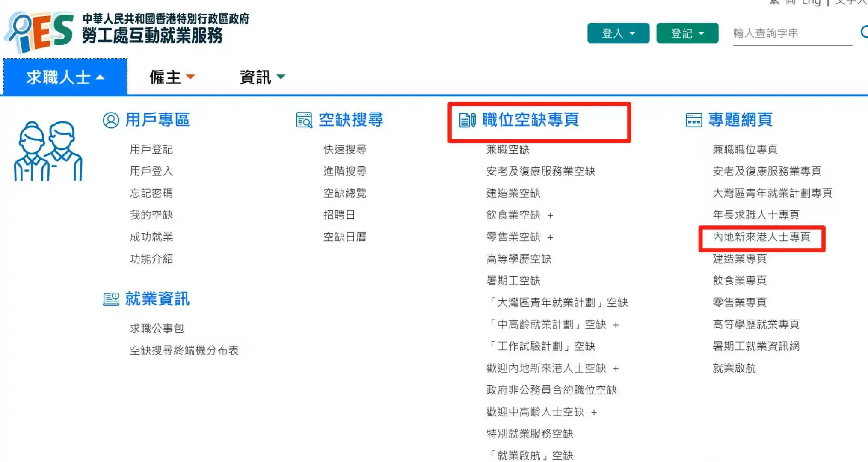
Task: Open the 僱主 menu
Action: [x=172, y=77]
